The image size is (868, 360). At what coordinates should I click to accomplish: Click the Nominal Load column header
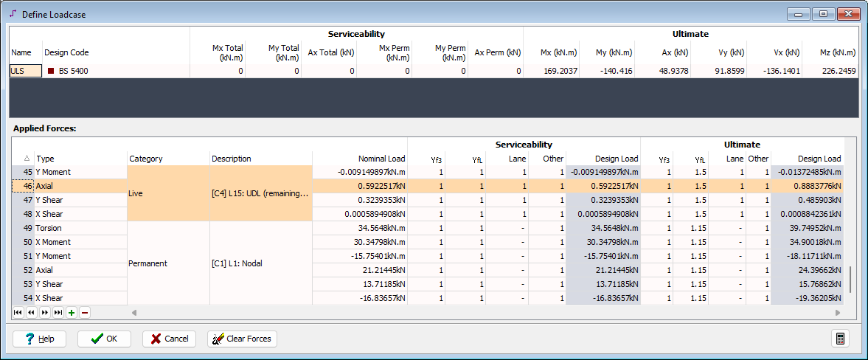pos(360,159)
